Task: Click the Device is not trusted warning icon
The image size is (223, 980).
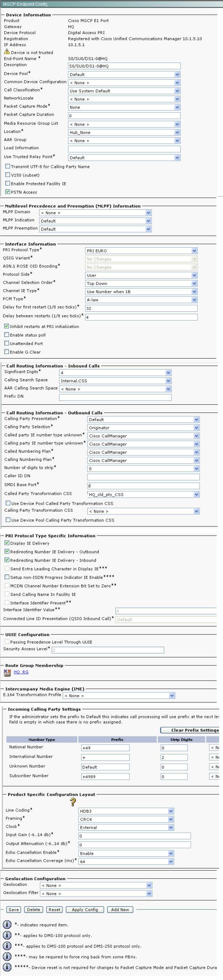Action: [7, 52]
